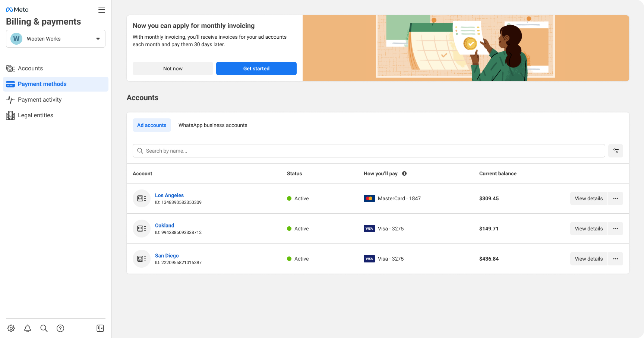Expand the Wooten Works account dropdown
The width and height of the screenshot is (644, 338).
click(x=56, y=39)
